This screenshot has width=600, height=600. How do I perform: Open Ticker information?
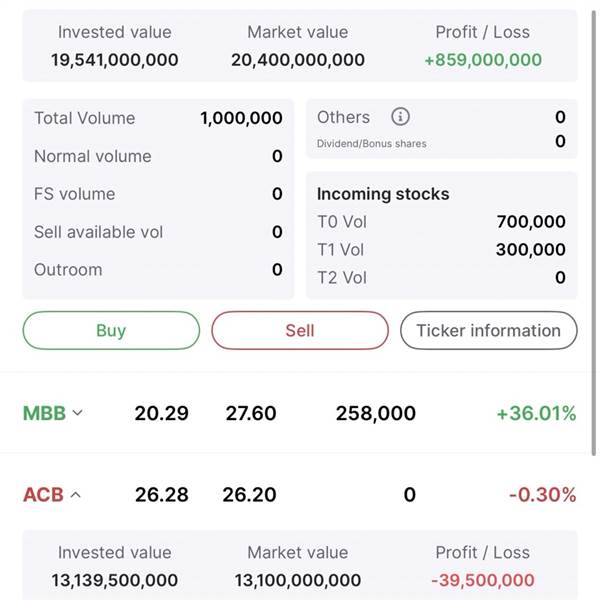pos(489,330)
